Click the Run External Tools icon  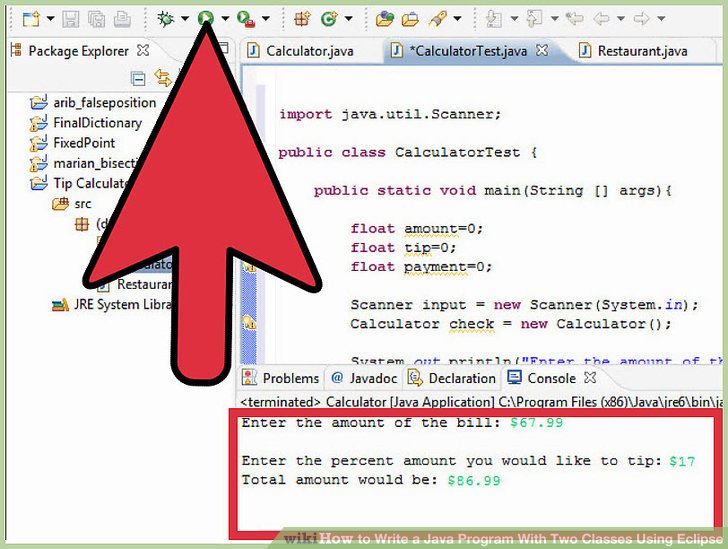246,19
